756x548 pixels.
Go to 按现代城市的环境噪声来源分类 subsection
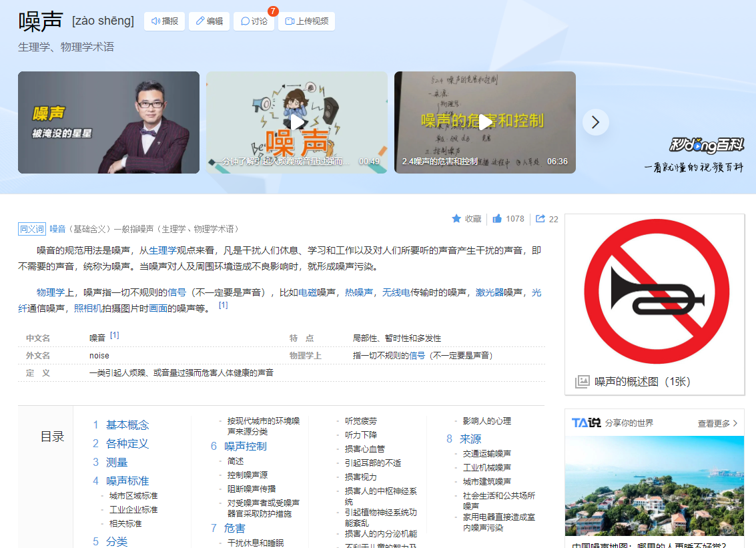[x=264, y=426]
